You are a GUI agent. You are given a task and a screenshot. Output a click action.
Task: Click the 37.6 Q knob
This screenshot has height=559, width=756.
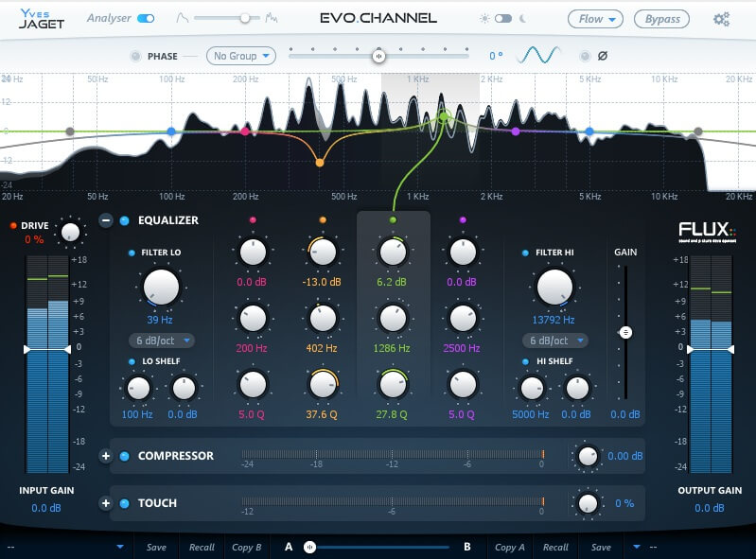pyautogui.click(x=323, y=385)
